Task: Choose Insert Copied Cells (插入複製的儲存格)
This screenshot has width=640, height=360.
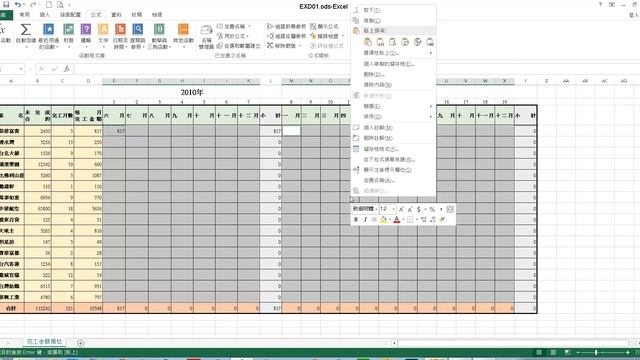Action: 393,64
